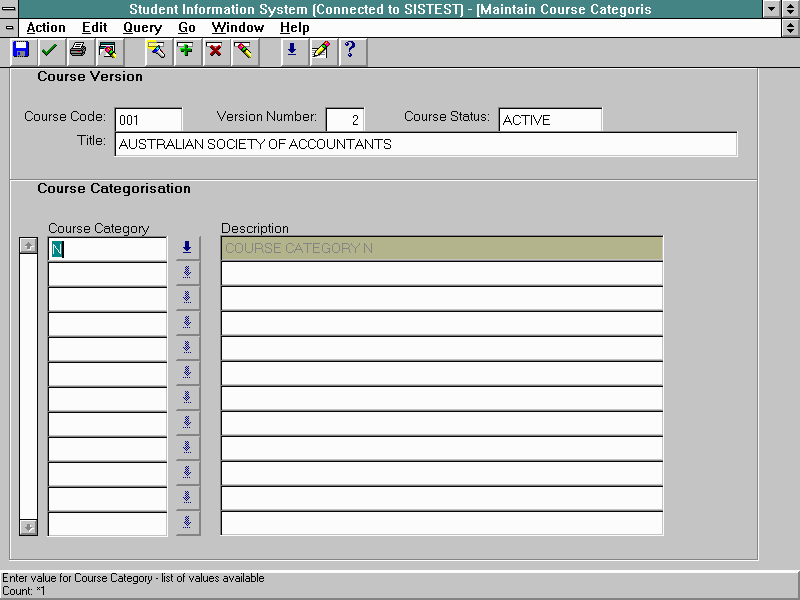Click the question mark help icon

tap(349, 50)
